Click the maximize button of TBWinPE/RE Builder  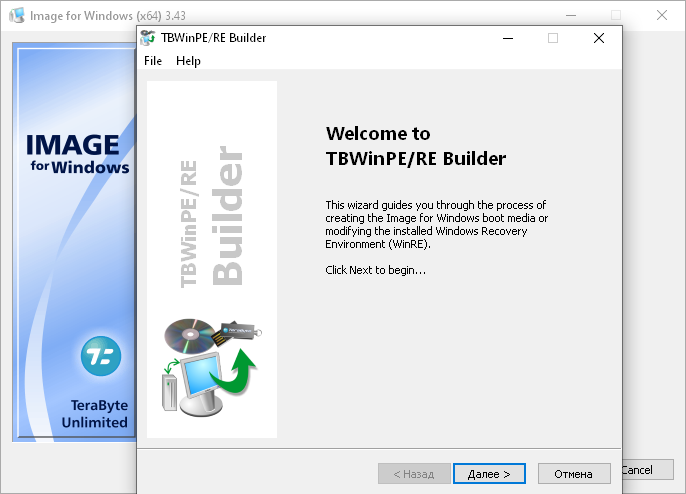pyautogui.click(x=553, y=38)
